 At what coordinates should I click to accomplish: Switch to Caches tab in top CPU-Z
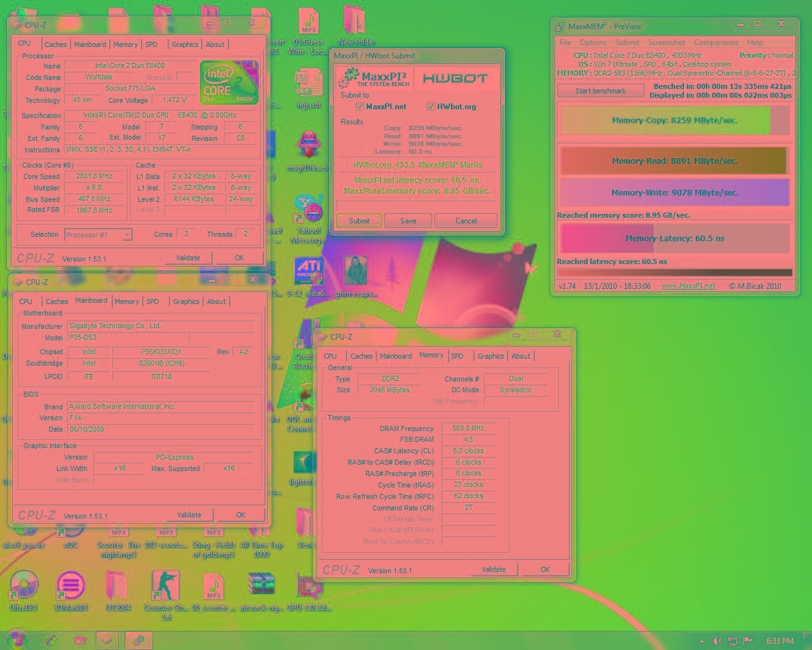point(56,44)
